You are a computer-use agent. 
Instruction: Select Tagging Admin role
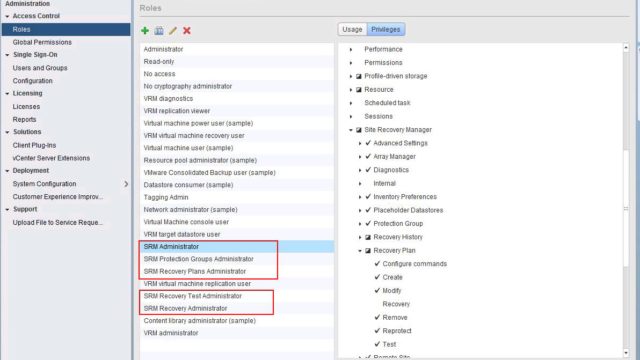click(x=237, y=197)
